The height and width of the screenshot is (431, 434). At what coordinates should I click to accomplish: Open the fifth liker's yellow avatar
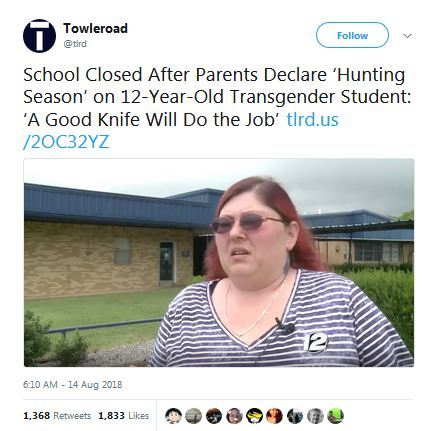[x=254, y=416]
